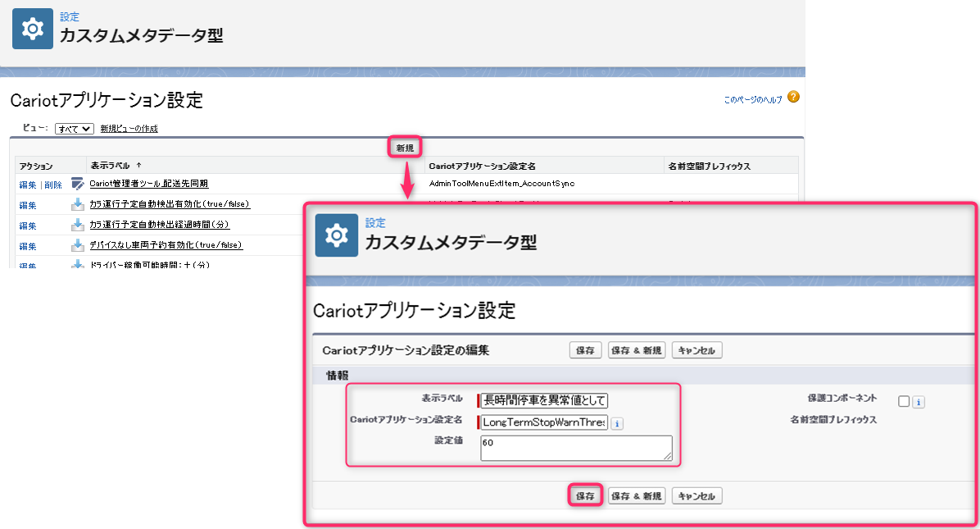Click 削除 for Cariot管理者ツール_配送先同期 row

pyautogui.click(x=53, y=185)
